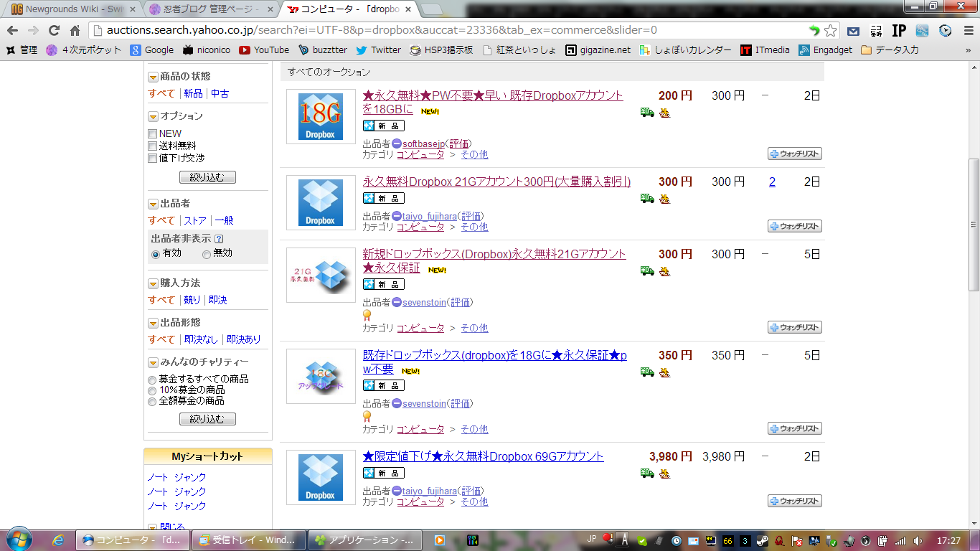Image resolution: width=980 pixels, height=551 pixels.
Task: Filter sellers by ストア
Action: point(195,220)
